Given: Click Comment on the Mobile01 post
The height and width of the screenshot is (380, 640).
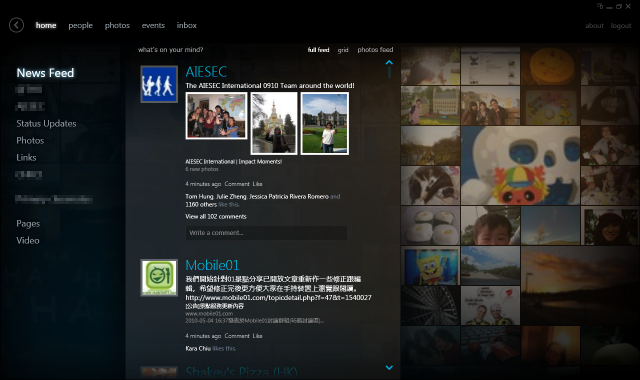Looking at the screenshot, I should pyautogui.click(x=237, y=336).
